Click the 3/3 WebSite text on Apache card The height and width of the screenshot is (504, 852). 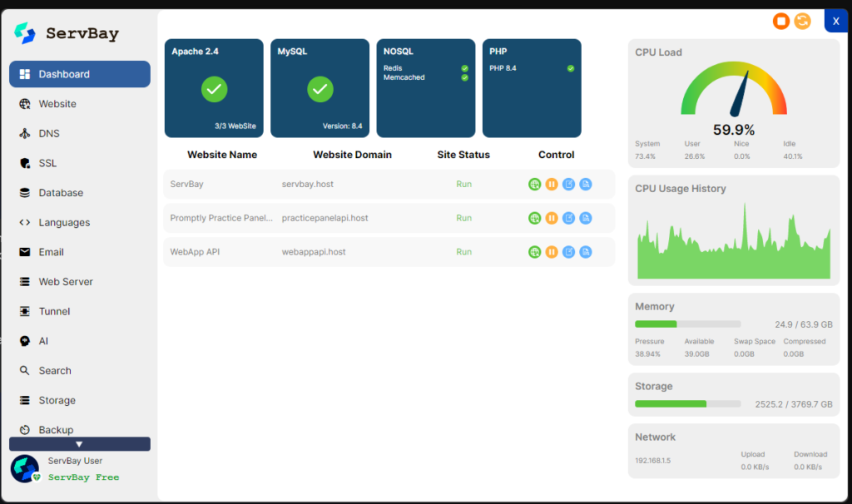click(x=235, y=126)
